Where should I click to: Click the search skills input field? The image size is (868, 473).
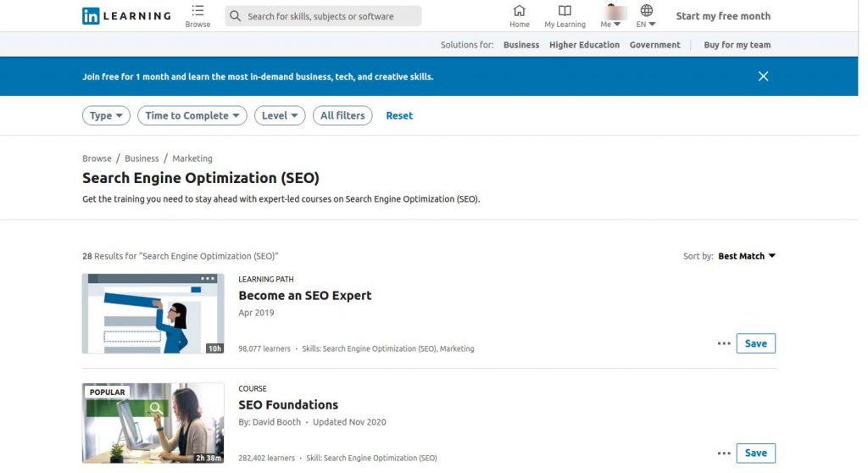pyautogui.click(x=323, y=16)
